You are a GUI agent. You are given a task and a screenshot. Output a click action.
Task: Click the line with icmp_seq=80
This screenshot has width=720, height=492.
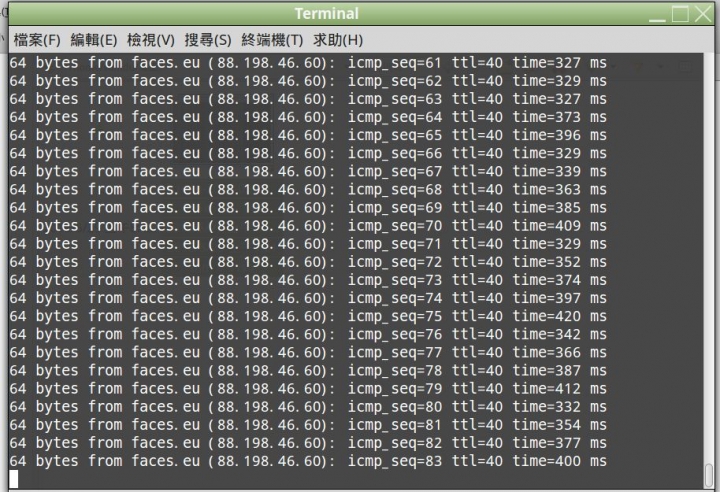coord(308,407)
